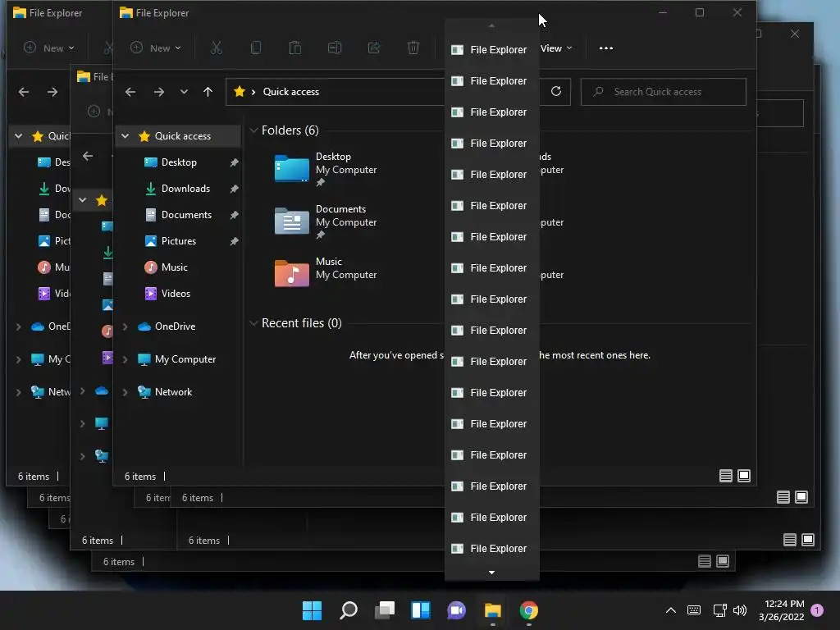
Task: Click the Search Quick access field
Action: click(x=663, y=92)
